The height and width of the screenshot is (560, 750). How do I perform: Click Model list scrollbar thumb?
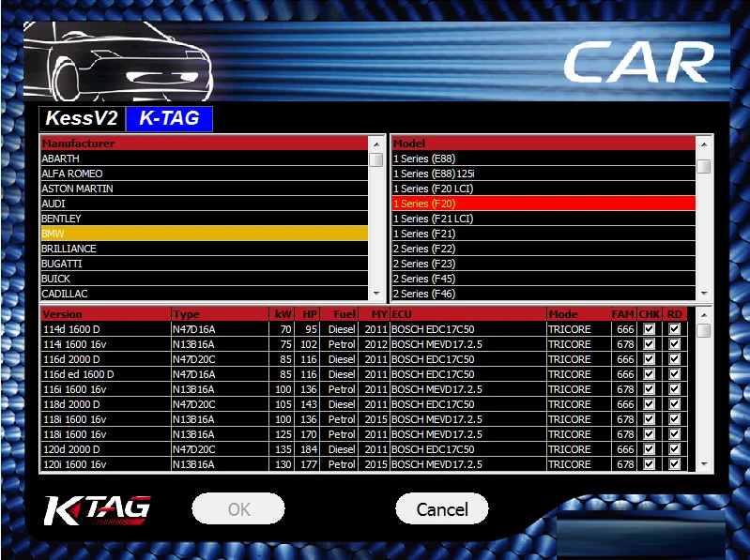[x=704, y=166]
